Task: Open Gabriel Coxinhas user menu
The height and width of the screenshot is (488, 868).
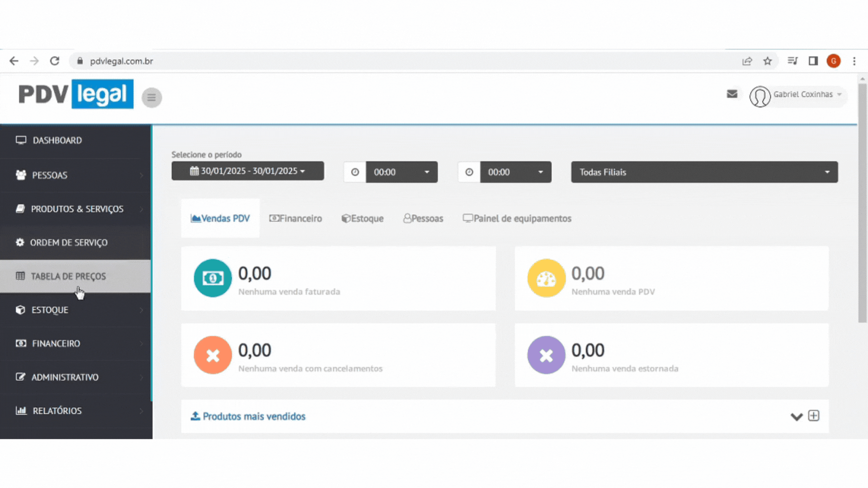Action: [803, 94]
